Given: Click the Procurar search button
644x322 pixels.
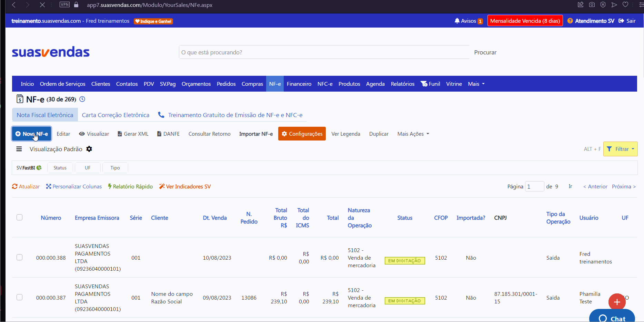Looking at the screenshot, I should [x=485, y=52].
